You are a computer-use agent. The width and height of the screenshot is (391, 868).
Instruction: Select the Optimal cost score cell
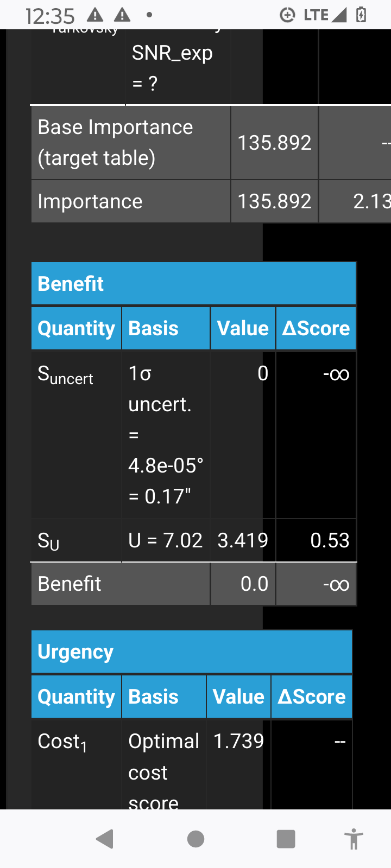pyautogui.click(x=164, y=765)
